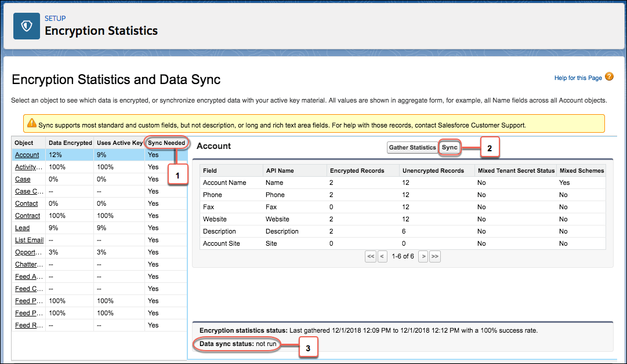The width and height of the screenshot is (627, 364).
Task: Select the Account object link
Action: click(27, 155)
